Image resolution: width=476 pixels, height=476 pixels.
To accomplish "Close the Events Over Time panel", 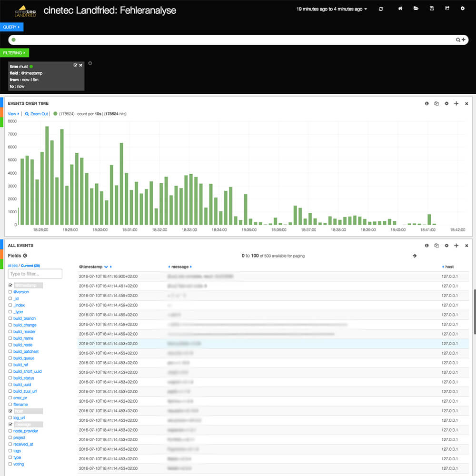I will tap(466, 104).
